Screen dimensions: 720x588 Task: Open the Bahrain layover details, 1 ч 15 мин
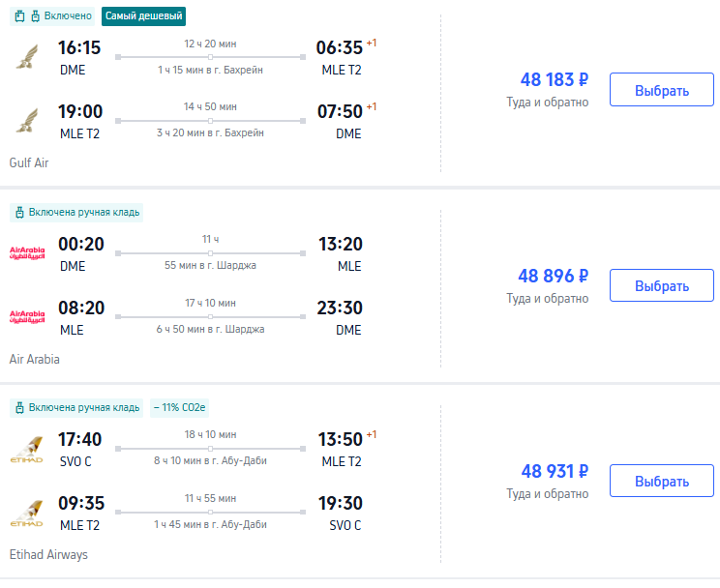210,70
